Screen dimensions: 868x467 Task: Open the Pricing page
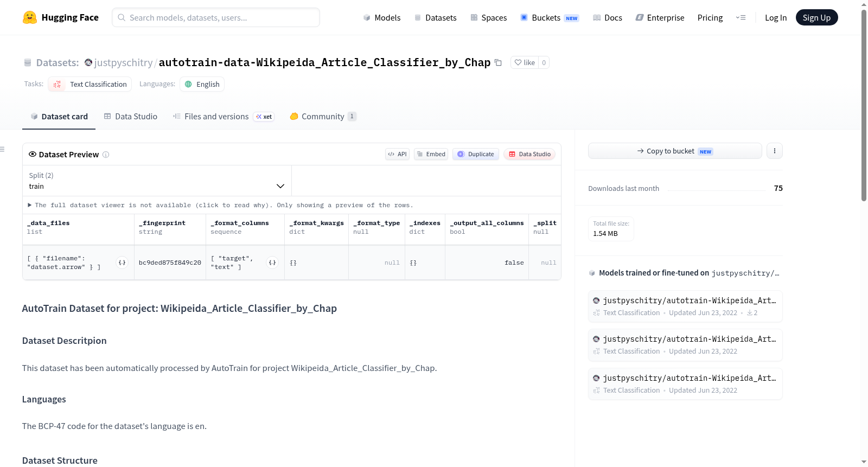pyautogui.click(x=710, y=18)
